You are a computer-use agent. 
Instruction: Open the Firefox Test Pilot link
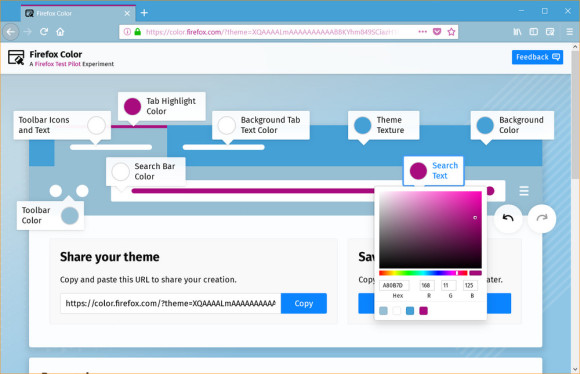coord(57,64)
